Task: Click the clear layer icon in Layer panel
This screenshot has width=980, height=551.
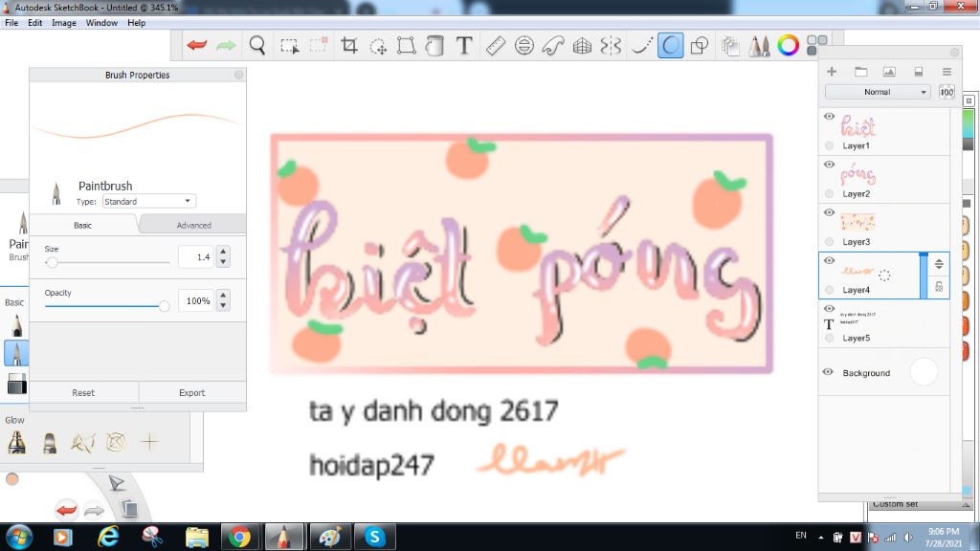Action: pos(918,71)
